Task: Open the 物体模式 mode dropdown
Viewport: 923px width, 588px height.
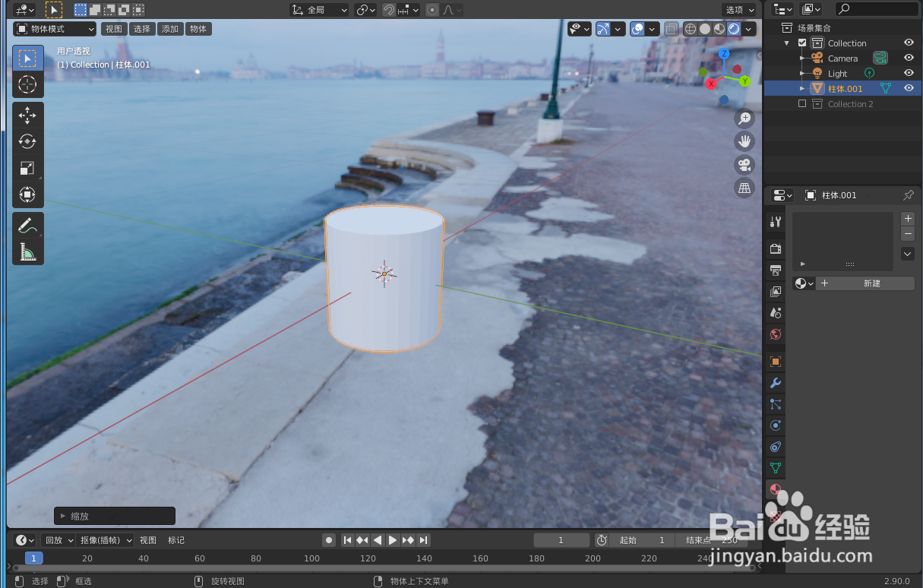Action: pyautogui.click(x=53, y=28)
